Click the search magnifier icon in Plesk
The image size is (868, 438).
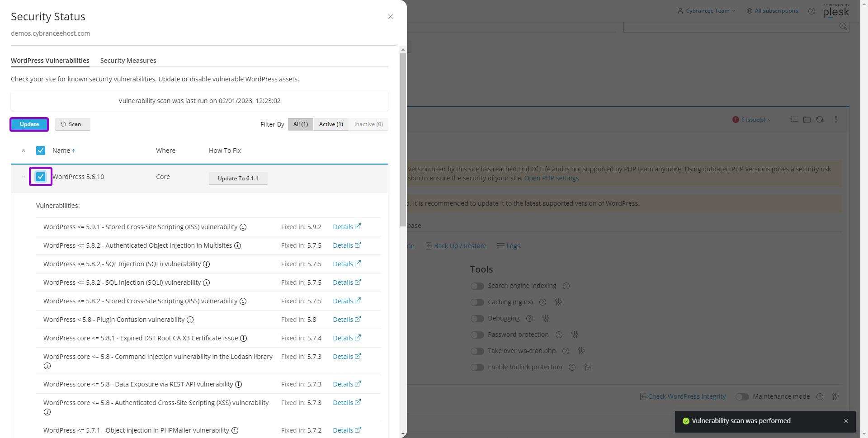pyautogui.click(x=843, y=26)
